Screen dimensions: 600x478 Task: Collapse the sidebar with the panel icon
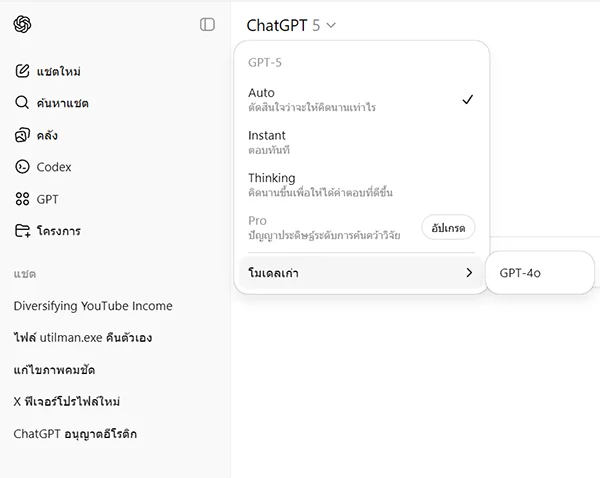(x=207, y=24)
